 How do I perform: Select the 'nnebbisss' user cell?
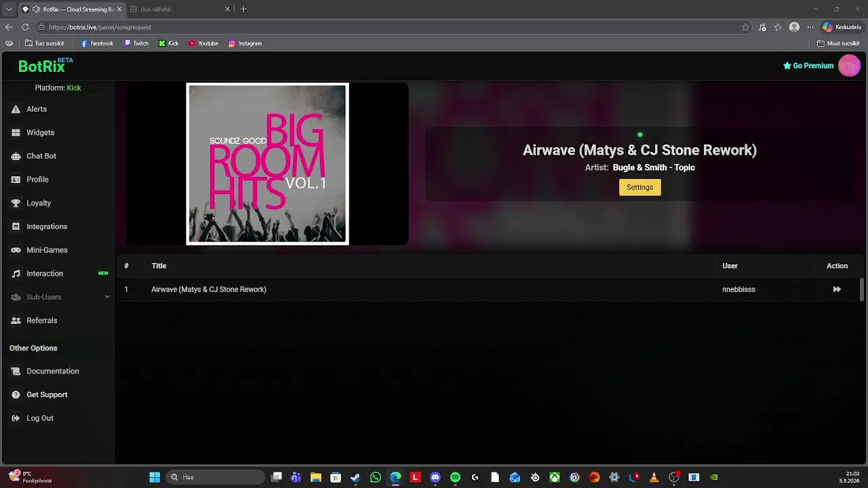(x=738, y=289)
